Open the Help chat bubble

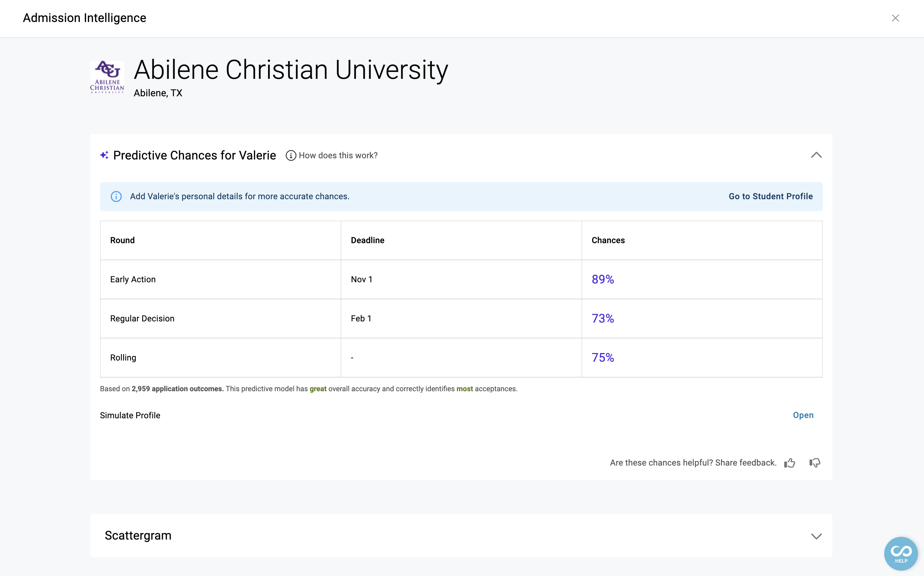pyautogui.click(x=901, y=553)
